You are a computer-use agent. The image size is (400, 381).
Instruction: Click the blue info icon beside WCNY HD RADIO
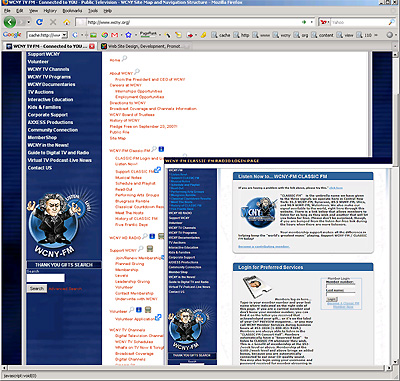pyautogui.click(x=152, y=236)
